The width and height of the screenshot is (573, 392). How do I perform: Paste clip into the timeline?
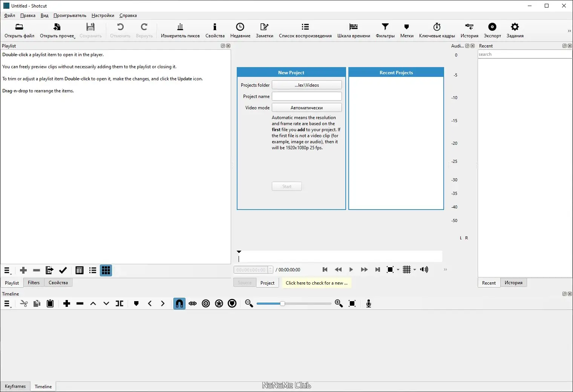(50, 303)
